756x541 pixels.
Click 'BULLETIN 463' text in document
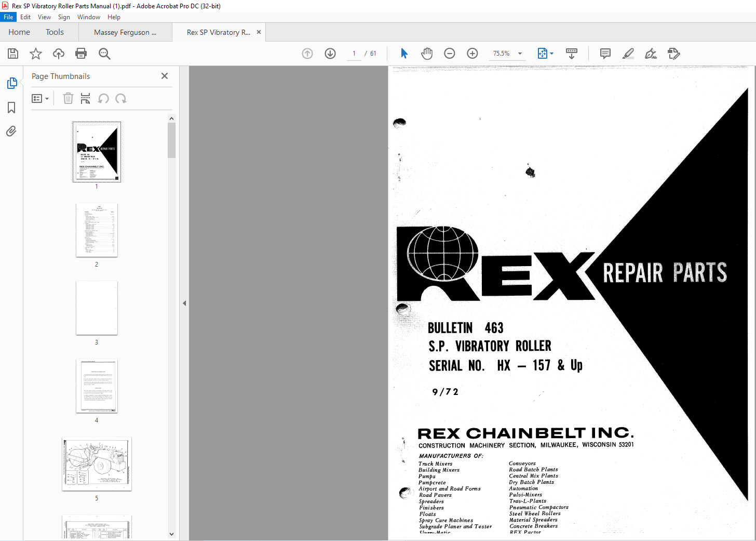tap(466, 328)
